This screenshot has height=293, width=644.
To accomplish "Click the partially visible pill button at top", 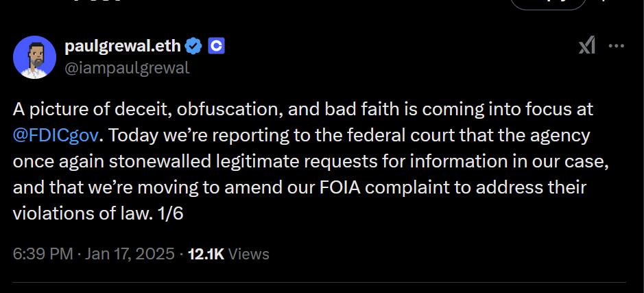I will tap(548, 3).
